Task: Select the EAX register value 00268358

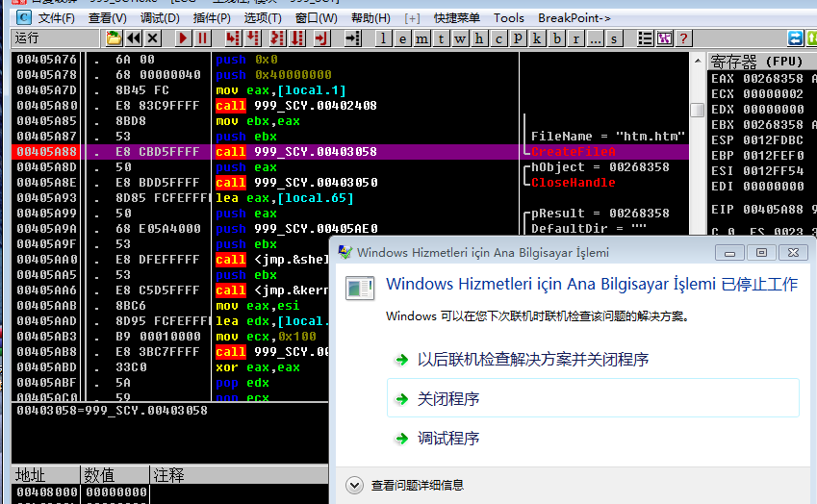Action: [773, 79]
